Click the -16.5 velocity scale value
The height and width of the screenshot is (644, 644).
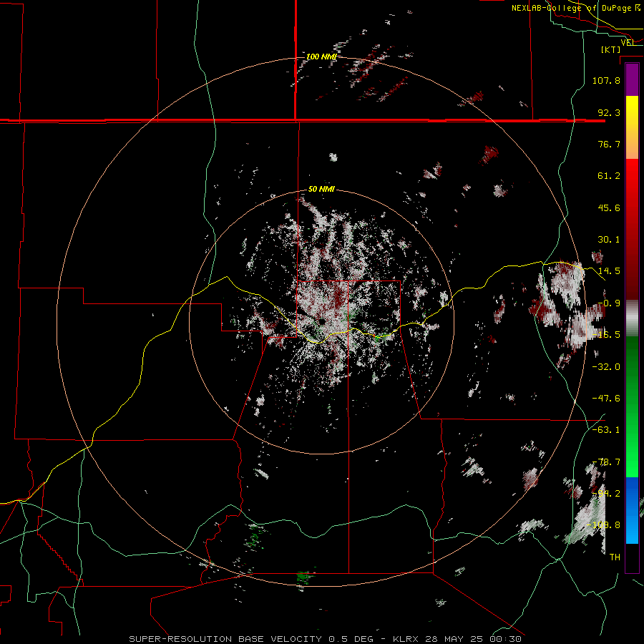tap(606, 335)
